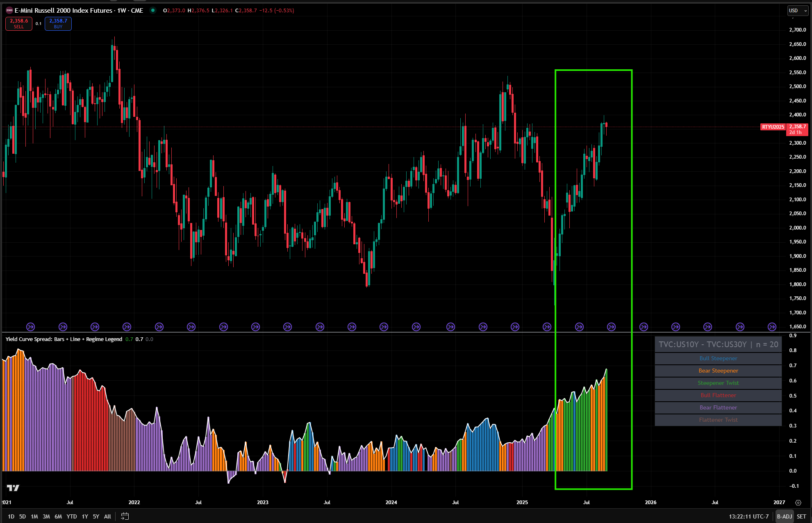
Task: Click the last rollover marker near 2027
Action: pyautogui.click(x=772, y=327)
